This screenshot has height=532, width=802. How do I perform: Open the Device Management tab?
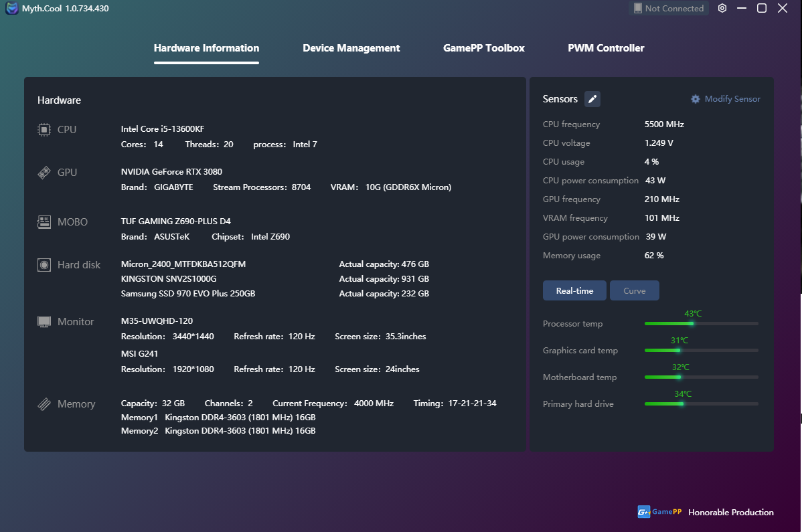click(x=351, y=48)
